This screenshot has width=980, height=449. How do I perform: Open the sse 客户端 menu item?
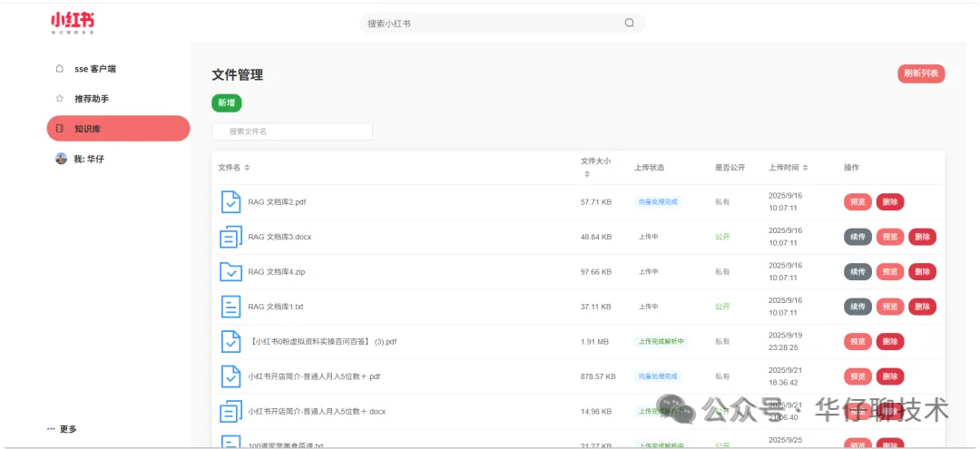(x=119, y=69)
